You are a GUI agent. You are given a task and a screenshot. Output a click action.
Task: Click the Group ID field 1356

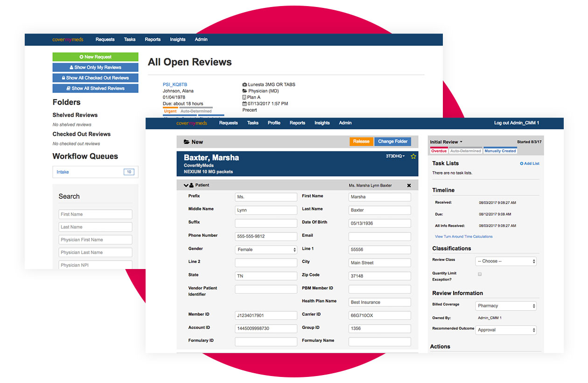point(380,328)
